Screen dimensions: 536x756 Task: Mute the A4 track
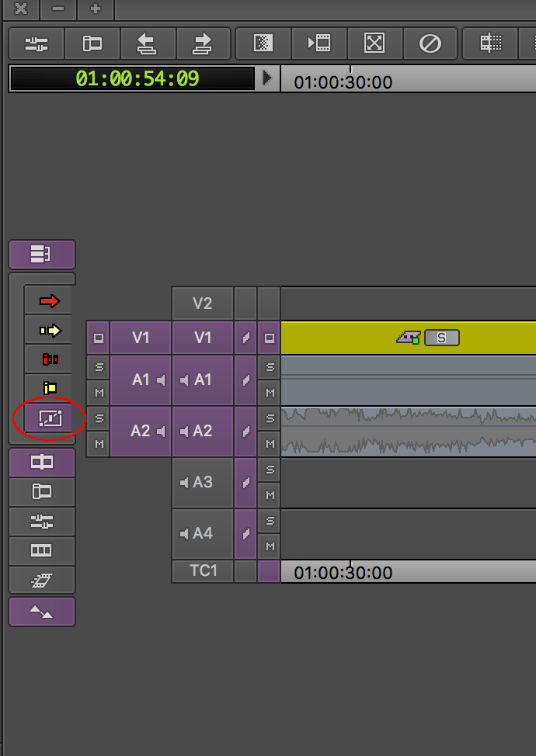click(270, 546)
